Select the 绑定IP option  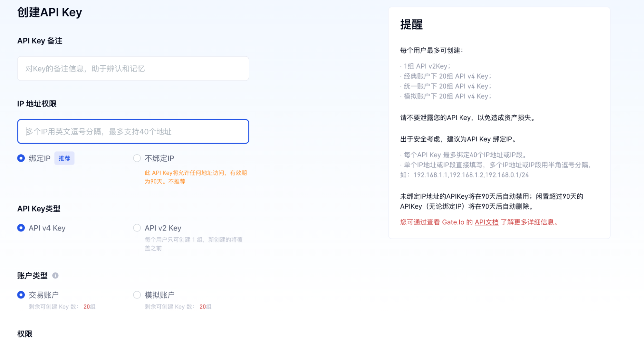[x=21, y=158]
